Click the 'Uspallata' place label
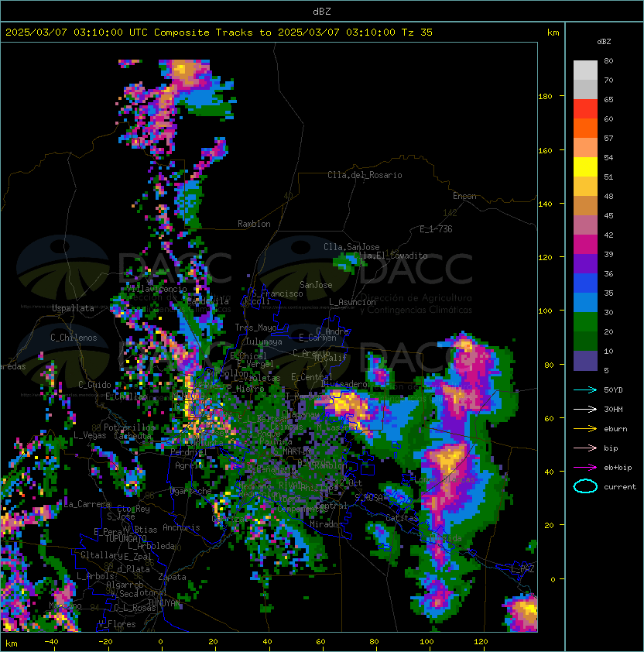This screenshot has width=644, height=652. (x=73, y=308)
